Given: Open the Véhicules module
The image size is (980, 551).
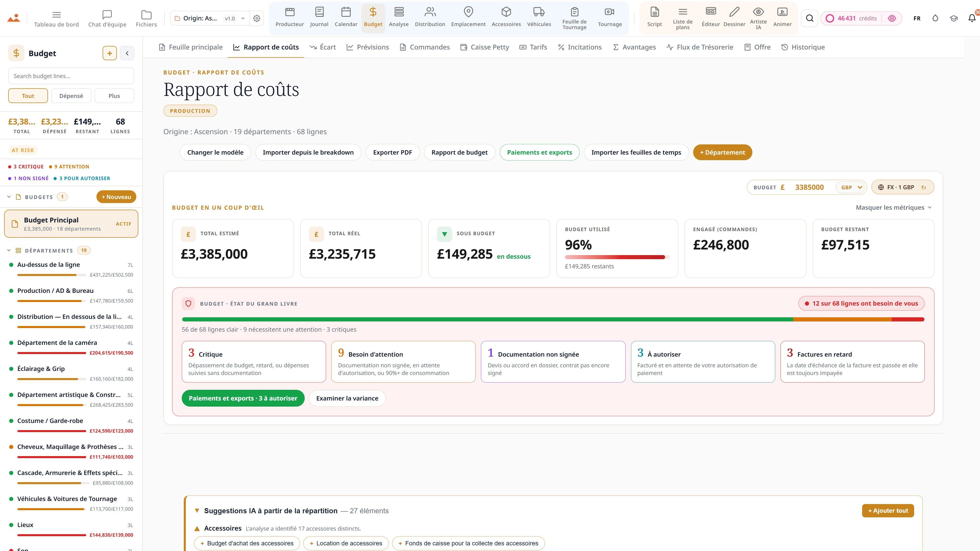Looking at the screenshot, I should click(x=539, y=18).
